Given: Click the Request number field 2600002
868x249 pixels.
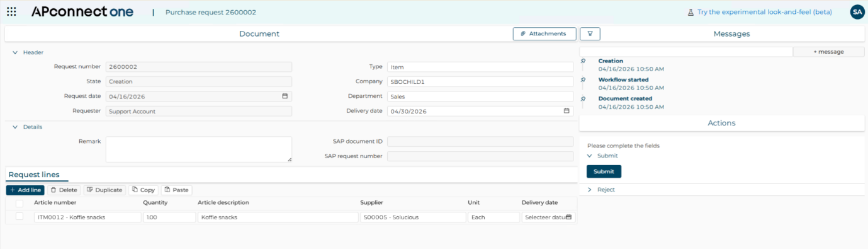Looking at the screenshot, I should 199,67.
